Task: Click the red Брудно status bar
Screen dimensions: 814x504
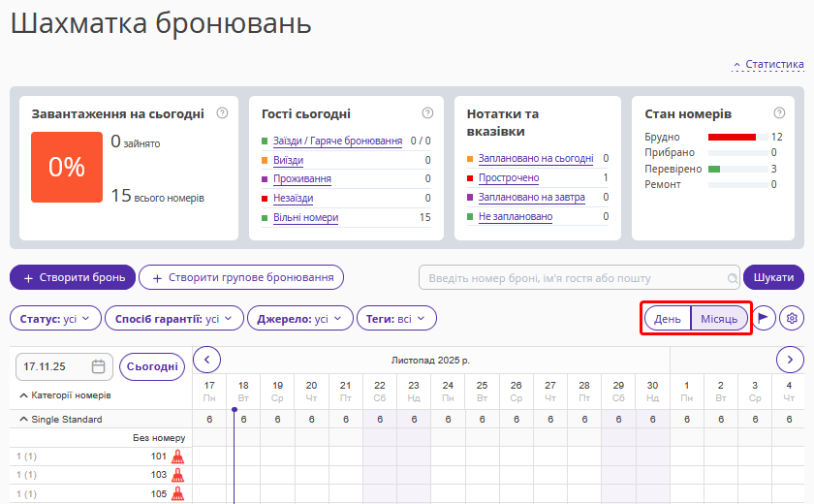Action: pos(732,138)
